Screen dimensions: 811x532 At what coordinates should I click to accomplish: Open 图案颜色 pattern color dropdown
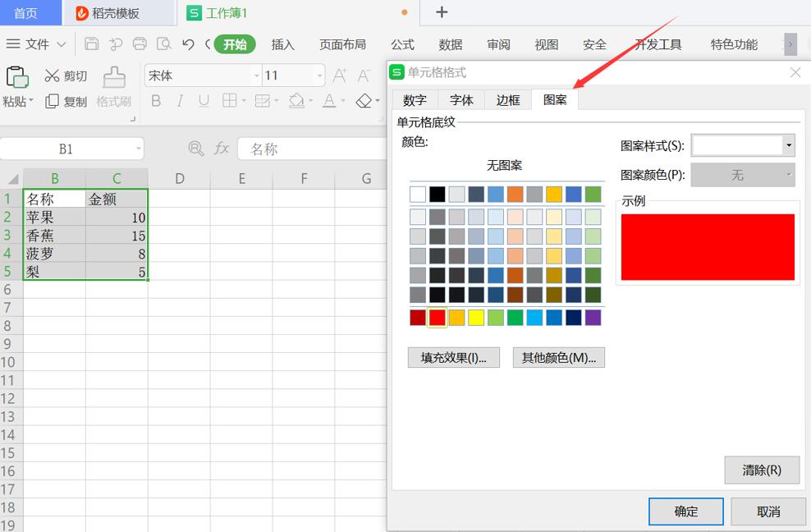point(789,175)
